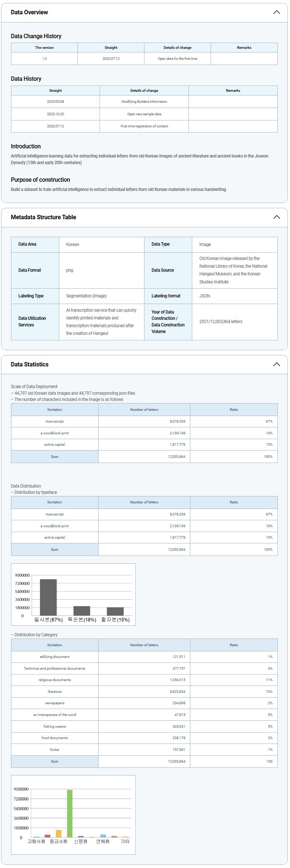Select the newspapers row in category table
This screenshot has height=868, width=290.
[x=54, y=703]
